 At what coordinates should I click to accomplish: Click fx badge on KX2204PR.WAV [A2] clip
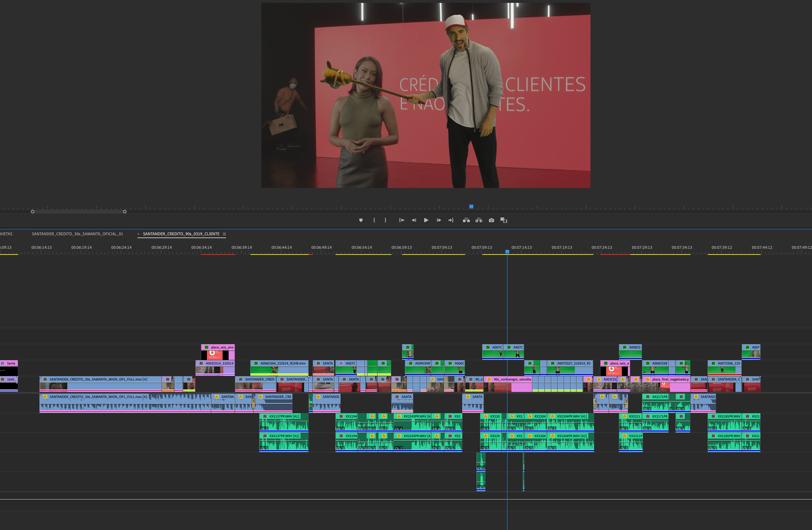click(553, 436)
